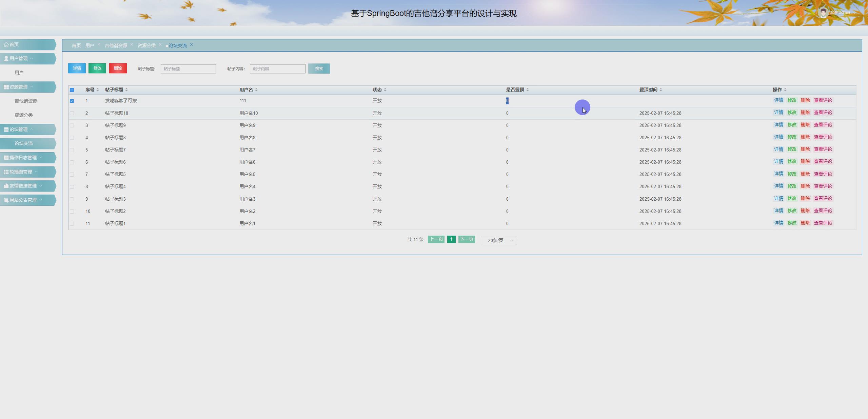Click the 用户管理 user management icon

point(6,58)
